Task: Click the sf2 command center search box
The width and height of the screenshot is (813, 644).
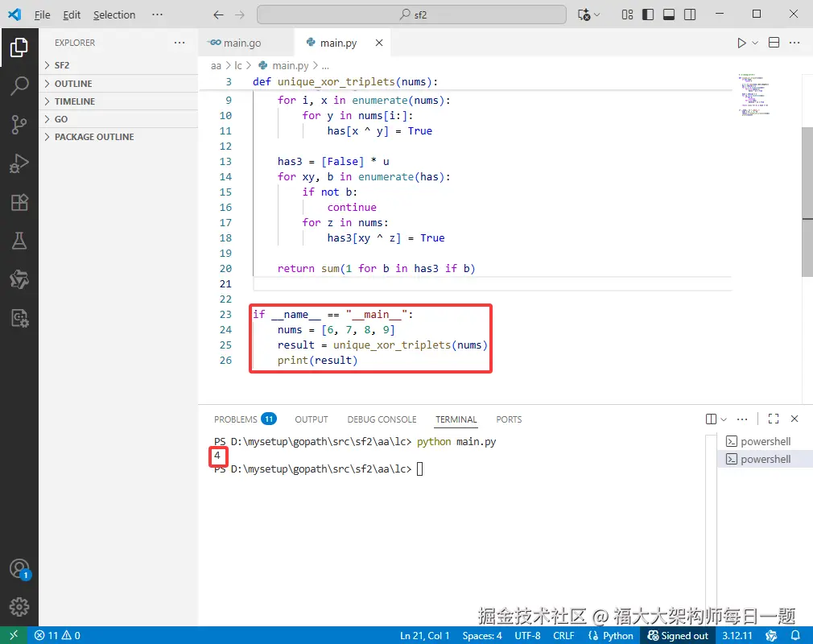Action: (411, 14)
